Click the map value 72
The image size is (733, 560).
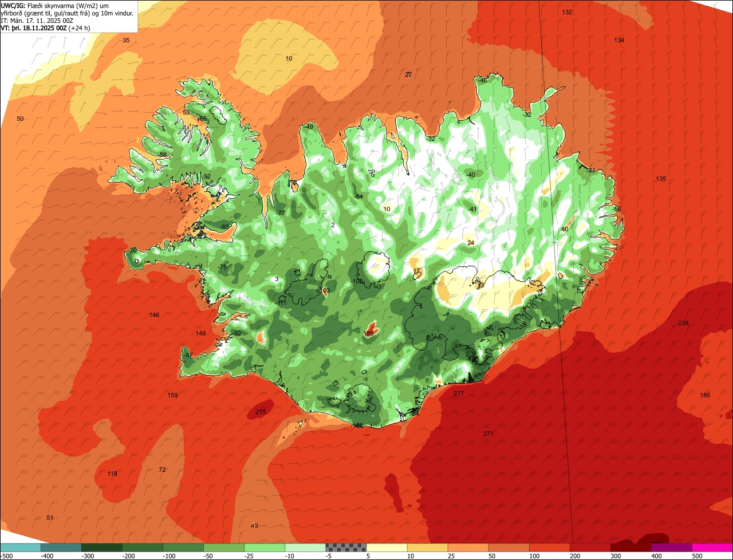point(162,470)
